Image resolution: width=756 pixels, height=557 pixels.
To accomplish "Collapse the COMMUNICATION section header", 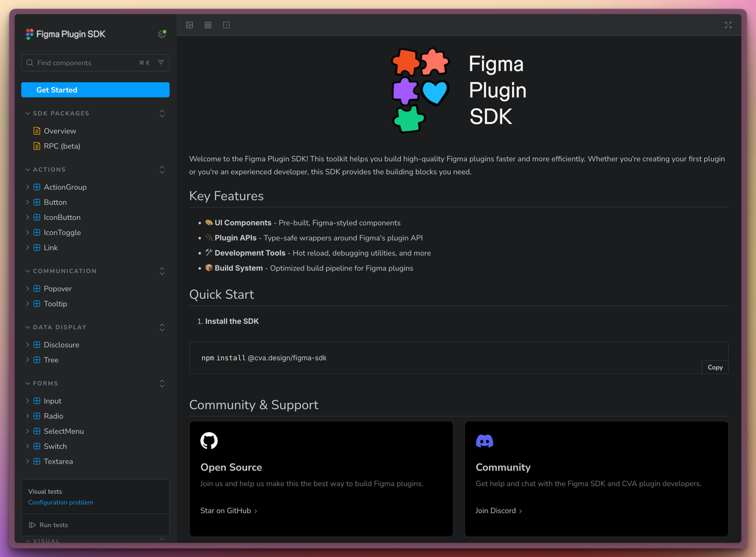I will coord(61,271).
